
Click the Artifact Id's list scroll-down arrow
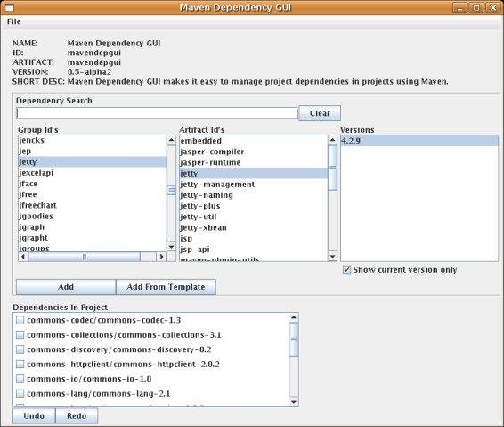point(333,257)
